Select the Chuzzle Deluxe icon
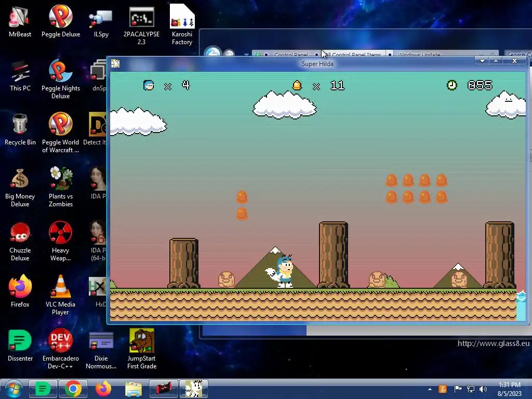This screenshot has height=399, width=532. point(20,241)
